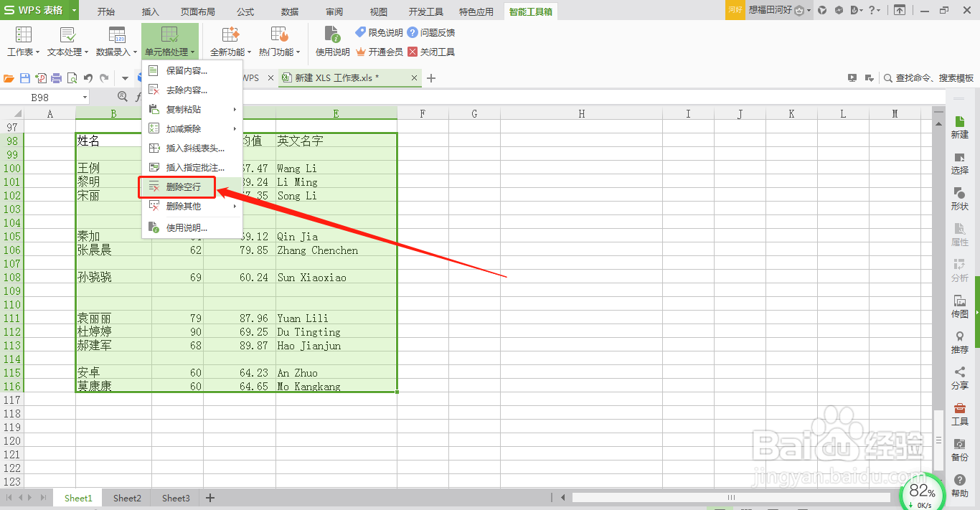This screenshot has height=510, width=980.
Task: Click the help question mark icon
Action: click(875, 10)
